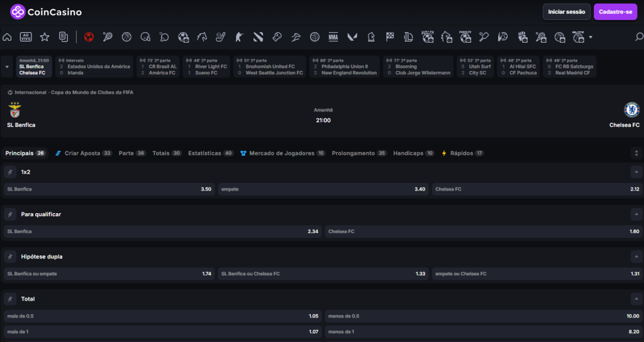Switch to Principais tab
644x342 pixels.
point(25,153)
